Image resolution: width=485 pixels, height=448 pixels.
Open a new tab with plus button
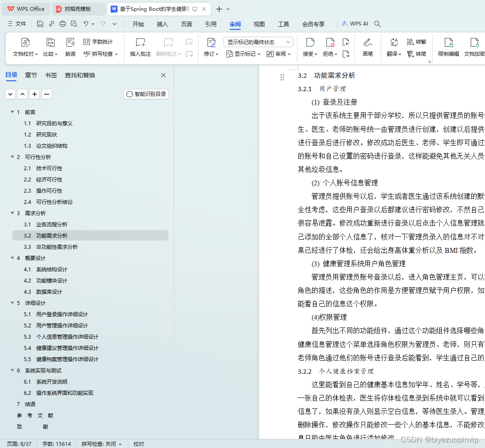click(219, 9)
